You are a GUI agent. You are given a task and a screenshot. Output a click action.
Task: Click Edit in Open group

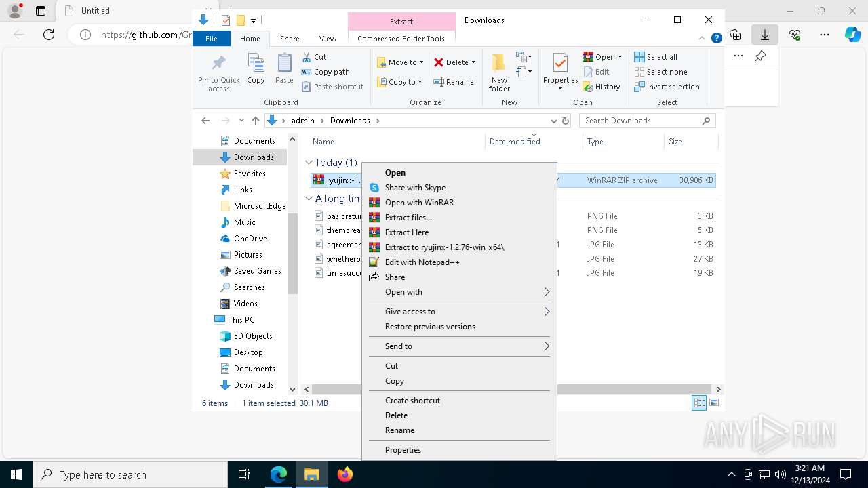click(596, 72)
